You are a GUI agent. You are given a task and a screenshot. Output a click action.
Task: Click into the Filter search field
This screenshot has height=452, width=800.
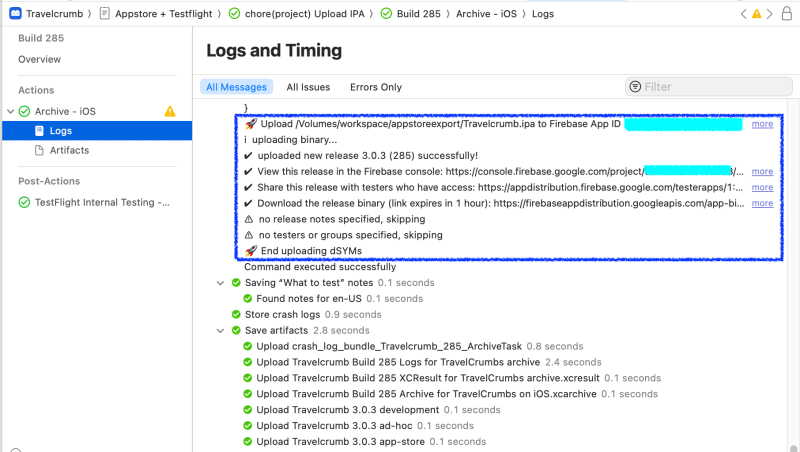tap(710, 87)
